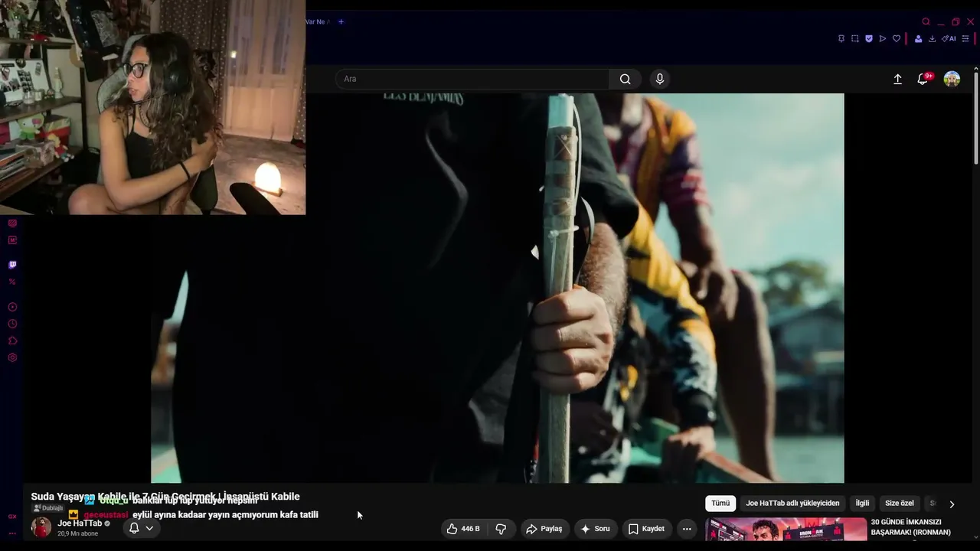Open the three-dot sidebar menu at bottom-left
The image size is (980, 551).
tap(12, 533)
